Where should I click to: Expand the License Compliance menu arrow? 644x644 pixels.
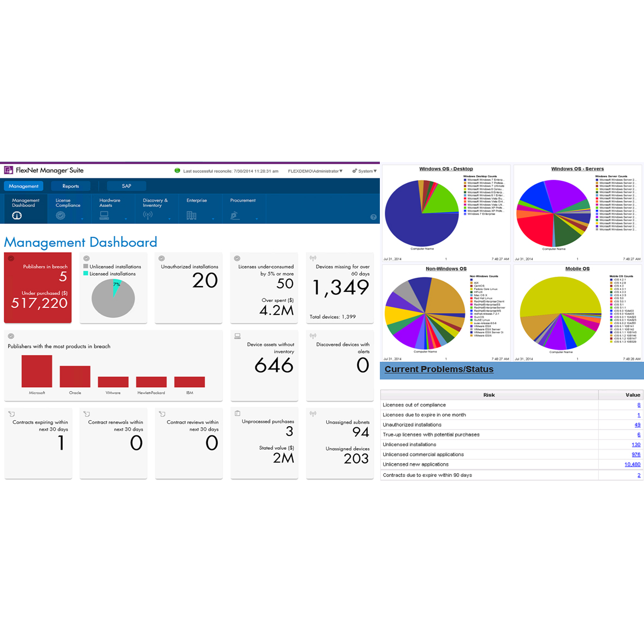(x=82, y=219)
